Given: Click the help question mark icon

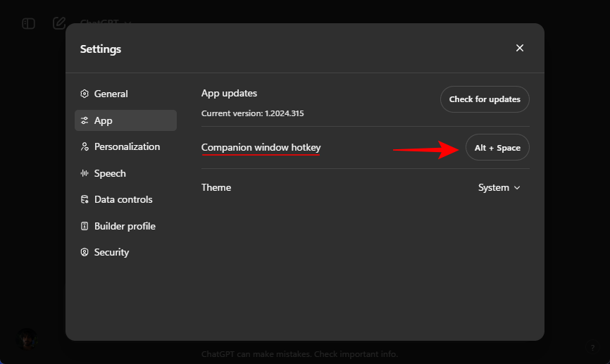Looking at the screenshot, I should pyautogui.click(x=592, y=347).
